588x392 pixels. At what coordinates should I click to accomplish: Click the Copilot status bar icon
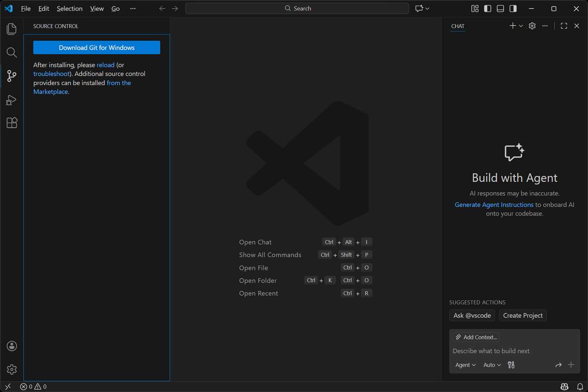pyautogui.click(x=565, y=386)
